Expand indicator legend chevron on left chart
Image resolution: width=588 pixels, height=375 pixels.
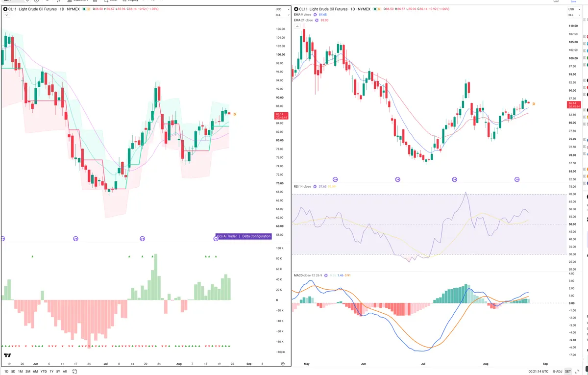coord(6,15)
